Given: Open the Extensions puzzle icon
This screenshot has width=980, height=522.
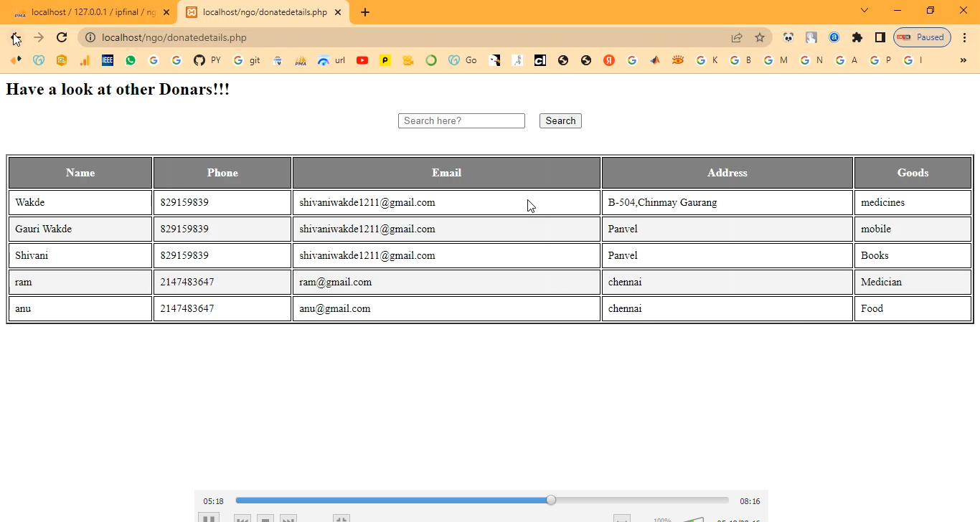Looking at the screenshot, I should click(x=857, y=37).
